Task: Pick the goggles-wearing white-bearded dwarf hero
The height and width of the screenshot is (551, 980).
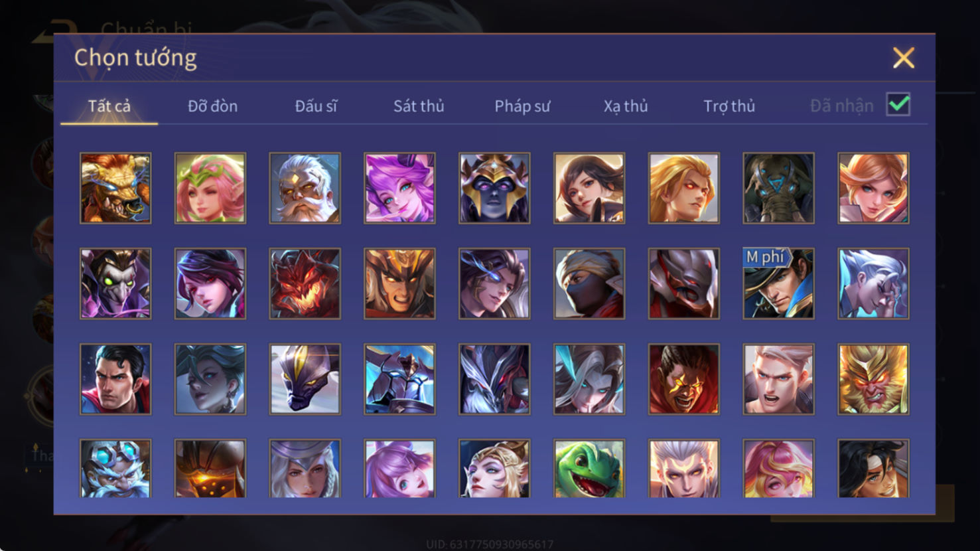Action: pos(115,469)
